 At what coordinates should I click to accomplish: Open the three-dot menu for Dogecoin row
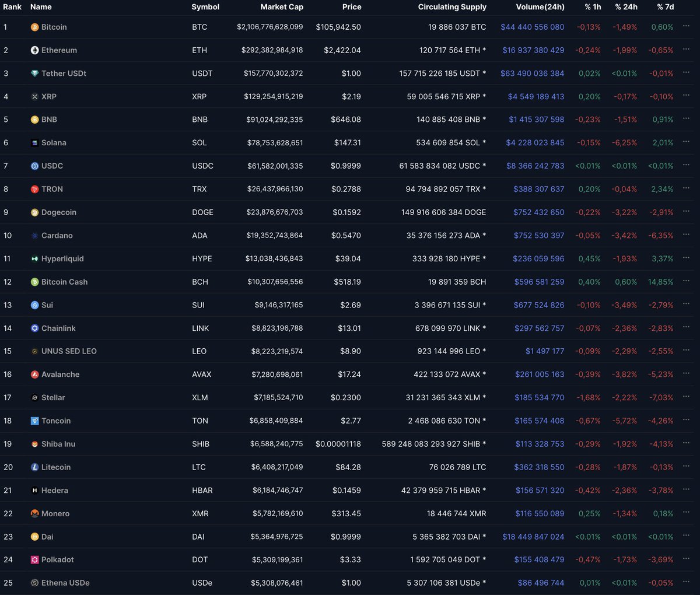[686, 211]
